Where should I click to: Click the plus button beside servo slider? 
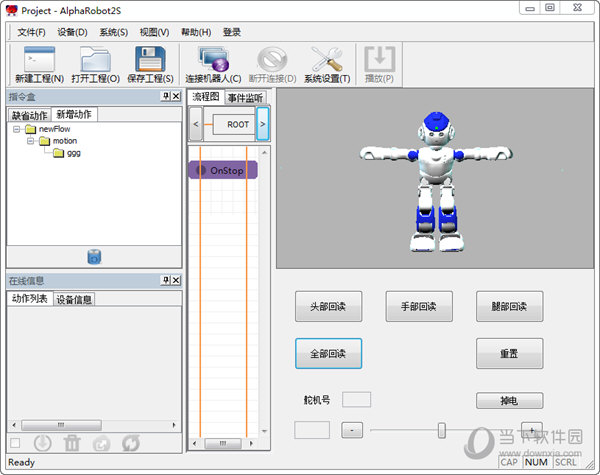coord(532,430)
